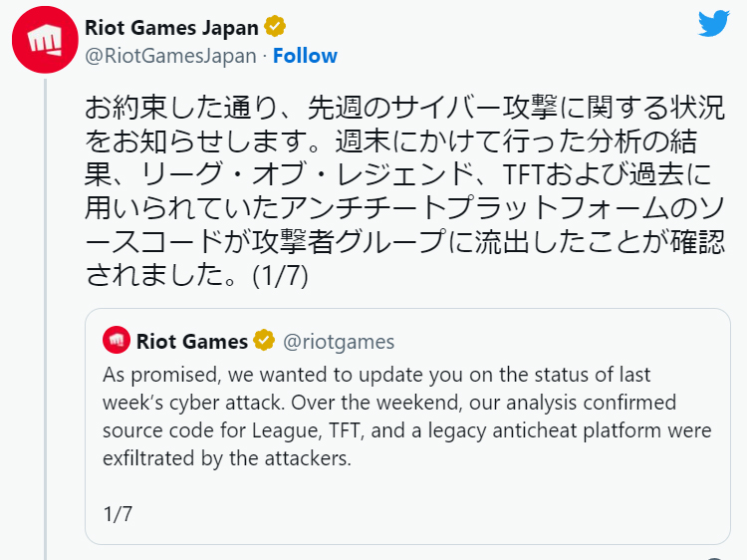The width and height of the screenshot is (747, 560).
Task: Click the Twitter bird logo
Action: 713,25
